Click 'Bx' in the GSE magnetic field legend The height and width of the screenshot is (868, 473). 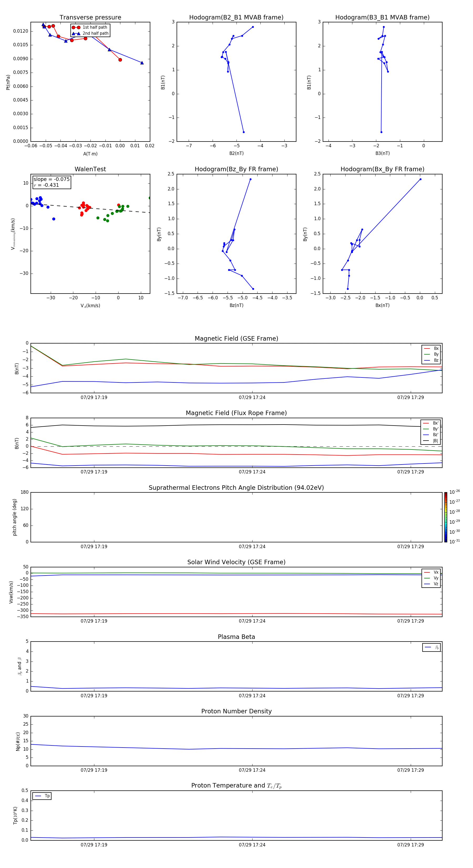(436, 349)
